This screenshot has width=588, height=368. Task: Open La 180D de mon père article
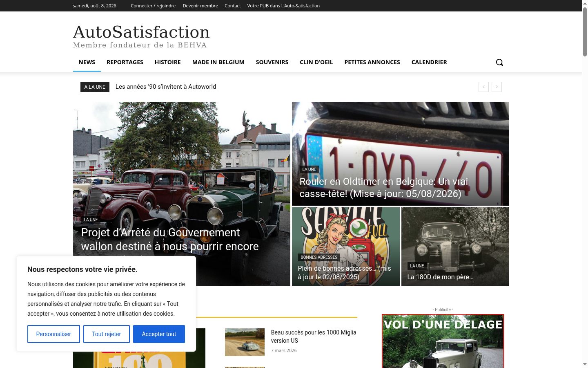click(x=440, y=277)
